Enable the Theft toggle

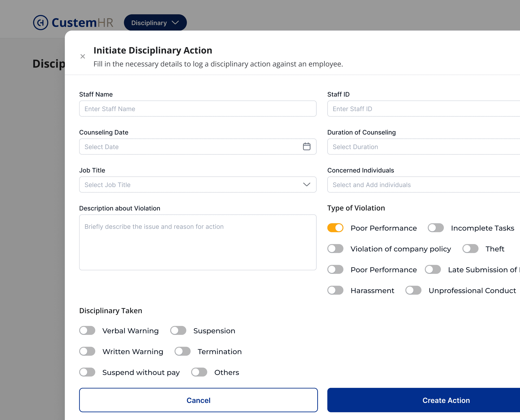tap(470, 249)
